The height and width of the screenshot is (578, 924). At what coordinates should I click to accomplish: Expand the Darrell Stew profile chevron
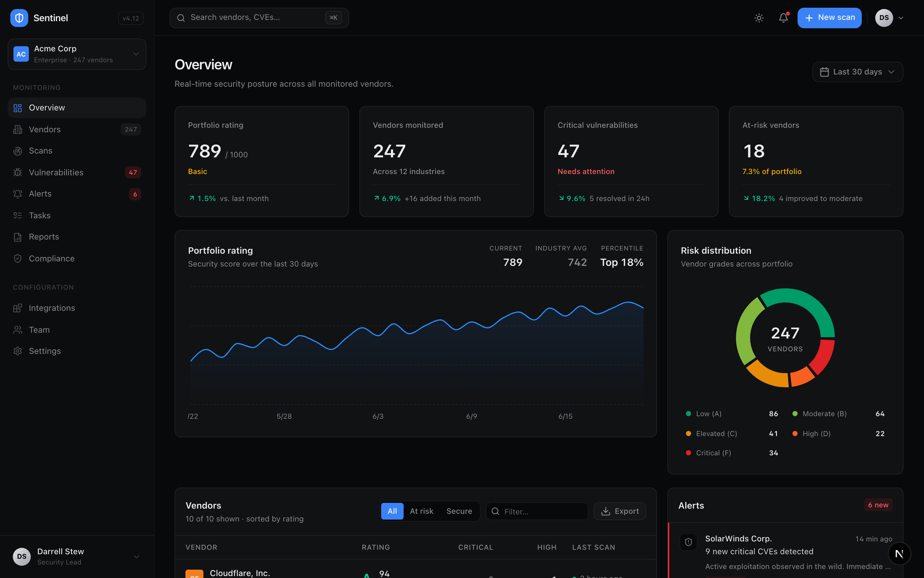pyautogui.click(x=137, y=556)
